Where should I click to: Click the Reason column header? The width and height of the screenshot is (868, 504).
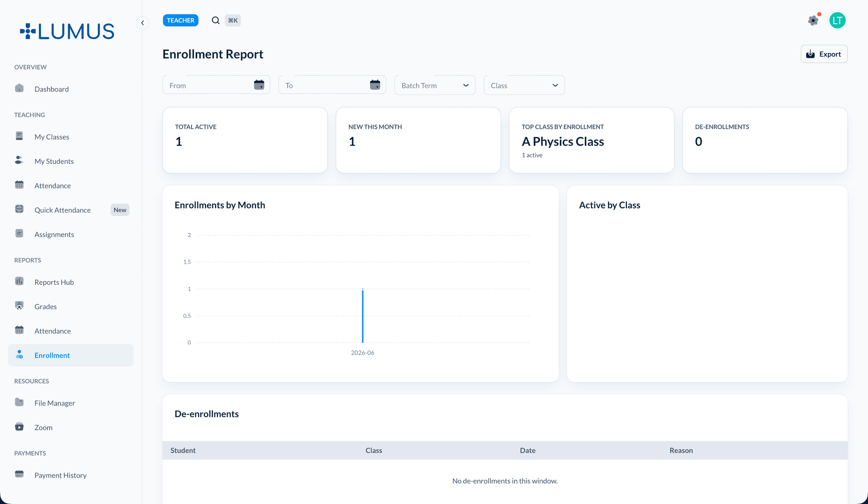click(x=681, y=451)
